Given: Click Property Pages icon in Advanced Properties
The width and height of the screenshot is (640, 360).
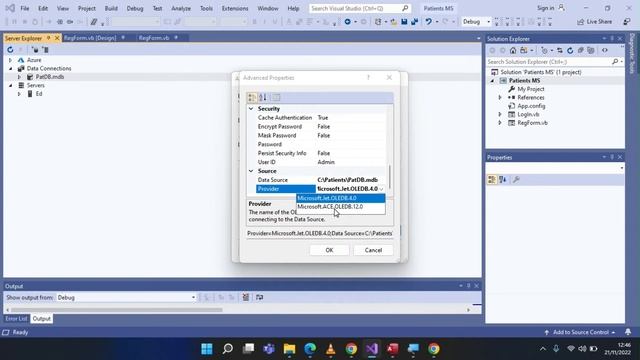Looking at the screenshot, I should pos(276,97).
